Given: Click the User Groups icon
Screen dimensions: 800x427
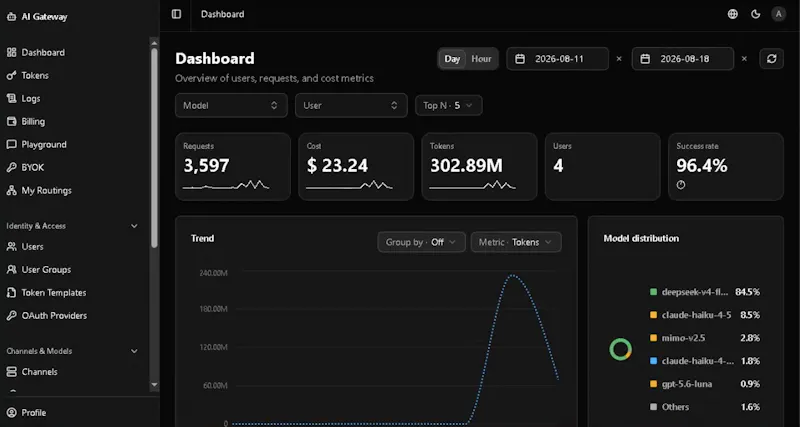Looking at the screenshot, I should tap(11, 269).
